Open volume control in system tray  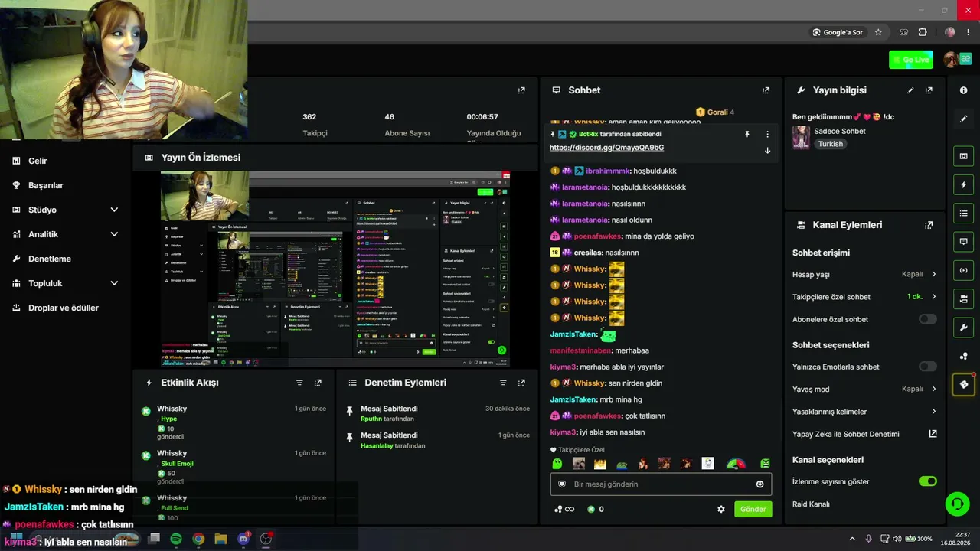tap(897, 539)
